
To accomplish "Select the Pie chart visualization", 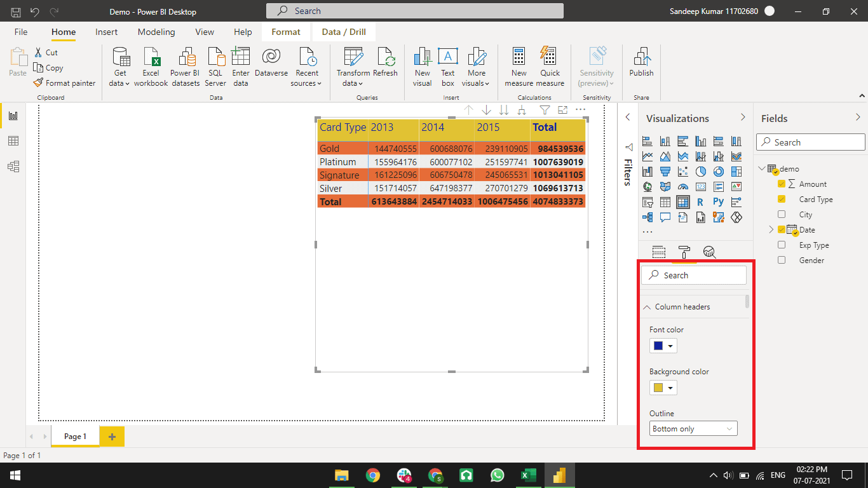I will click(701, 172).
